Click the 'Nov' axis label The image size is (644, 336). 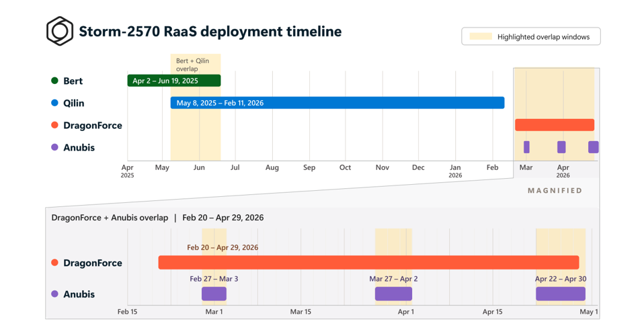pyautogui.click(x=383, y=167)
